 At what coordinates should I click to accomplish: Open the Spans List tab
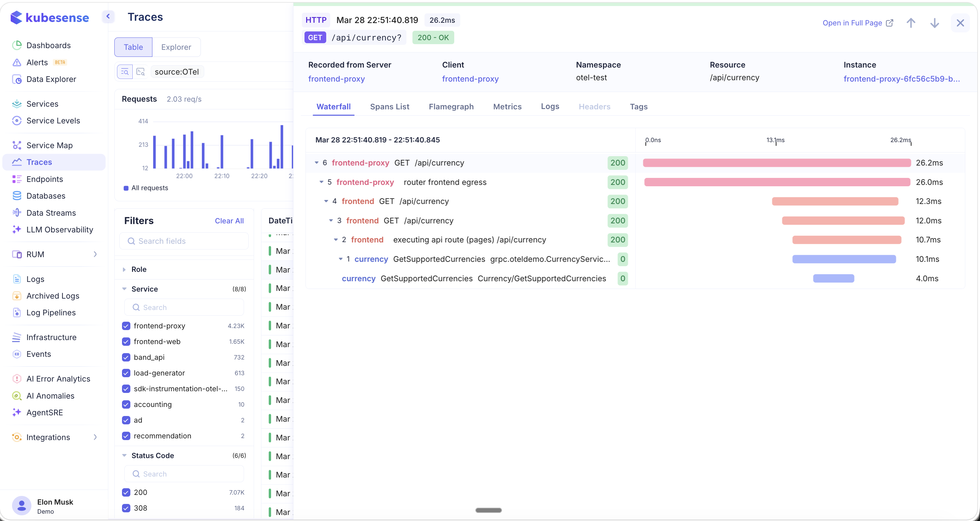[x=389, y=107]
